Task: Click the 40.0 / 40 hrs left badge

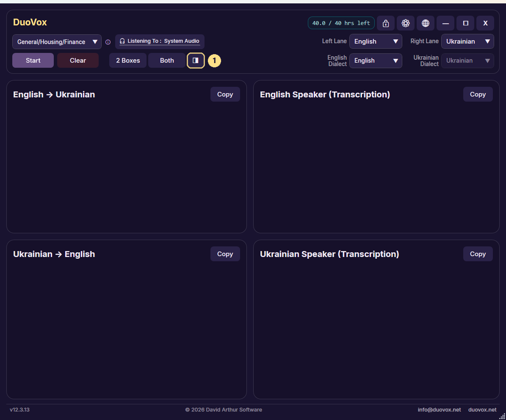Action: click(341, 23)
